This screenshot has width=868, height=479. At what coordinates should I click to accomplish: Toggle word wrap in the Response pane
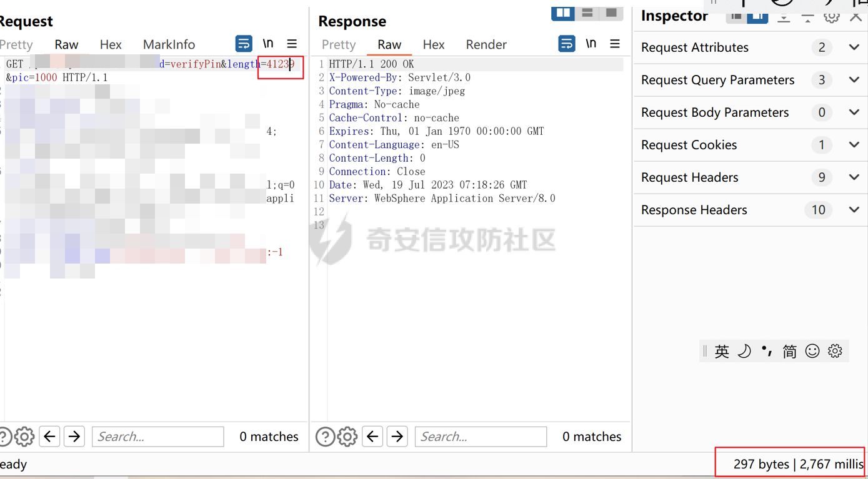tap(567, 44)
